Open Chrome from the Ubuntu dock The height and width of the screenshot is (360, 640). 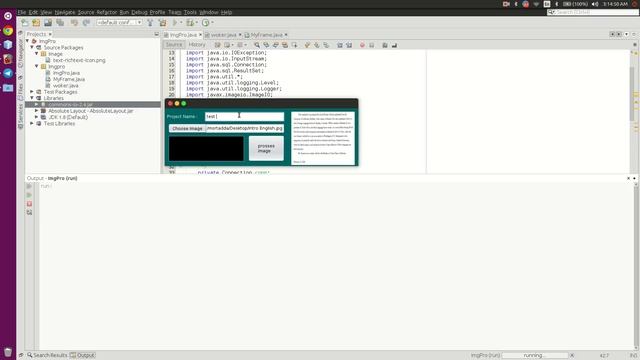pyautogui.click(x=8, y=31)
